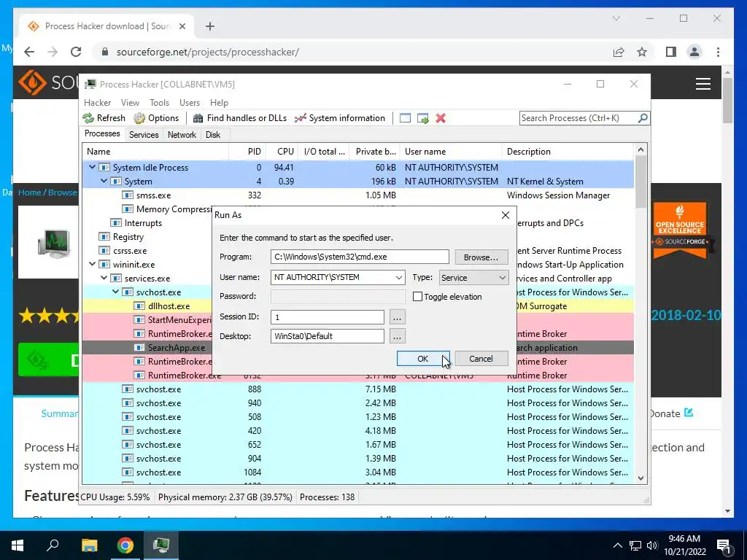
Task: Click the share page icon in address bar
Action: click(x=619, y=52)
